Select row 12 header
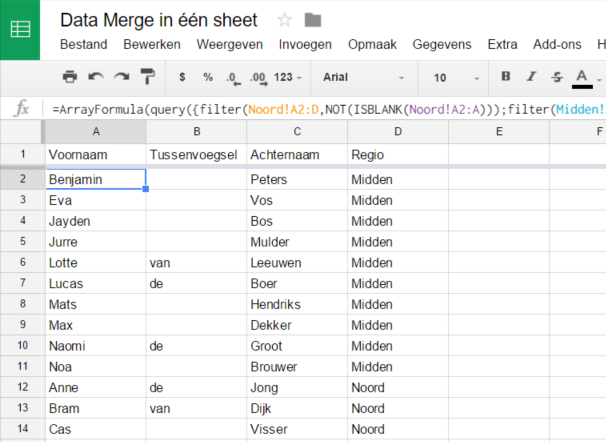606x442 pixels. 23,387
